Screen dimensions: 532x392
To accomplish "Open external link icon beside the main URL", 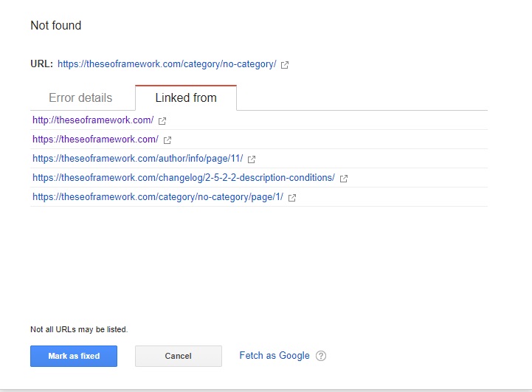I will 285,65.
